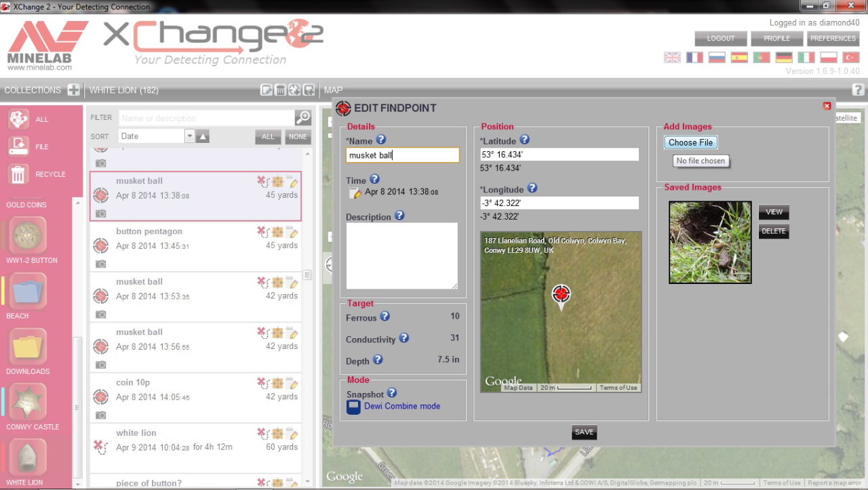Click the filter Name or description field
Viewport: 868px width, 490px height.
point(207,118)
